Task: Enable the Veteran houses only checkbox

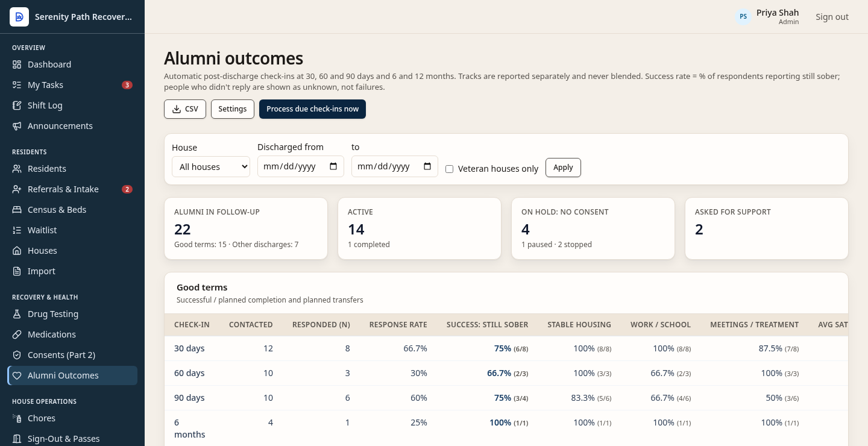Action: tap(449, 169)
